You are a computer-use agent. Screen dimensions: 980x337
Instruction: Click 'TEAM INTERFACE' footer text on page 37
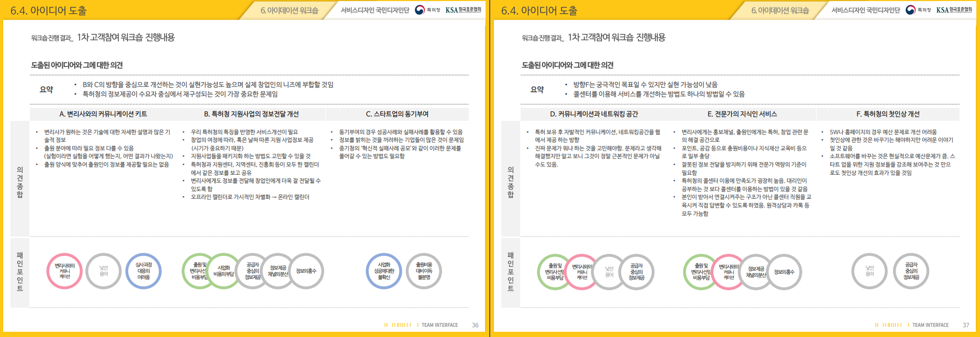930,325
